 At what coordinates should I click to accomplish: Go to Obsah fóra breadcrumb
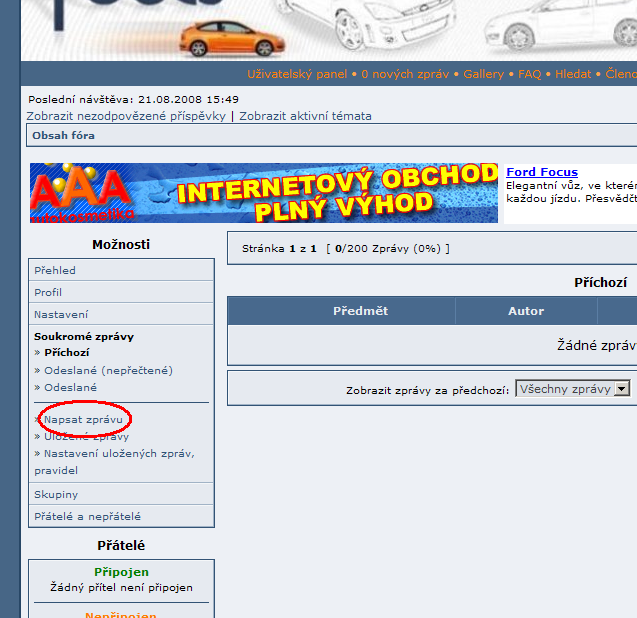coord(63,135)
